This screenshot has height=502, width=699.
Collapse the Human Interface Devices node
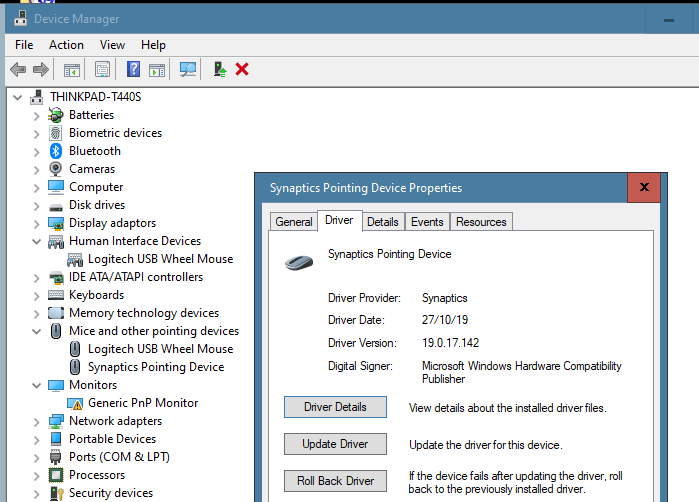click(37, 241)
